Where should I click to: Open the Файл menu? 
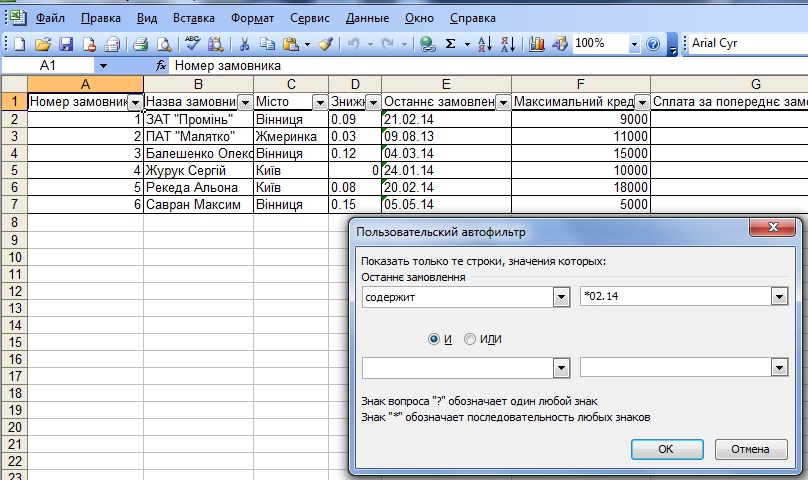pos(50,18)
